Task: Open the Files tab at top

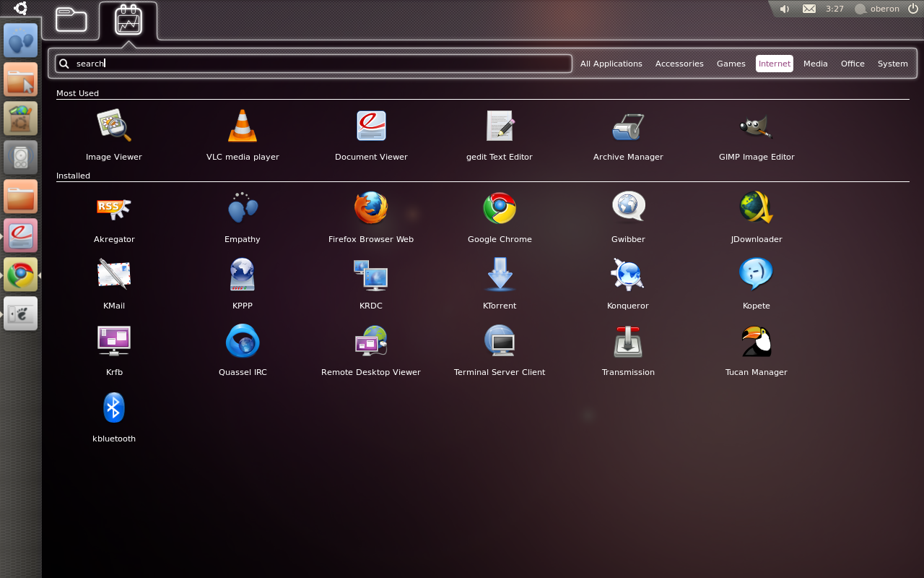Action: click(x=71, y=20)
